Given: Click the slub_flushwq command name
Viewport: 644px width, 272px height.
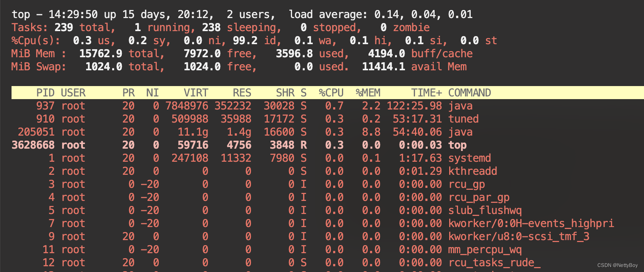Looking at the screenshot, I should click(485, 211).
